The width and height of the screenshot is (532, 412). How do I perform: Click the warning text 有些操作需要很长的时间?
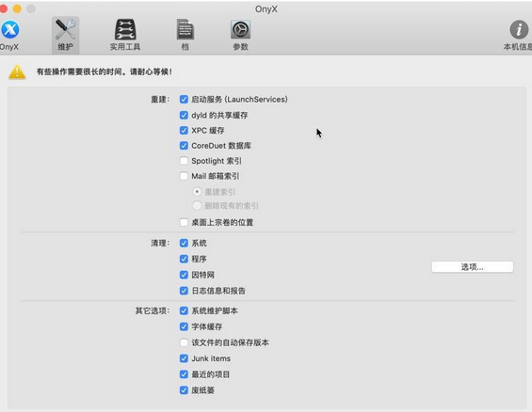coord(105,71)
